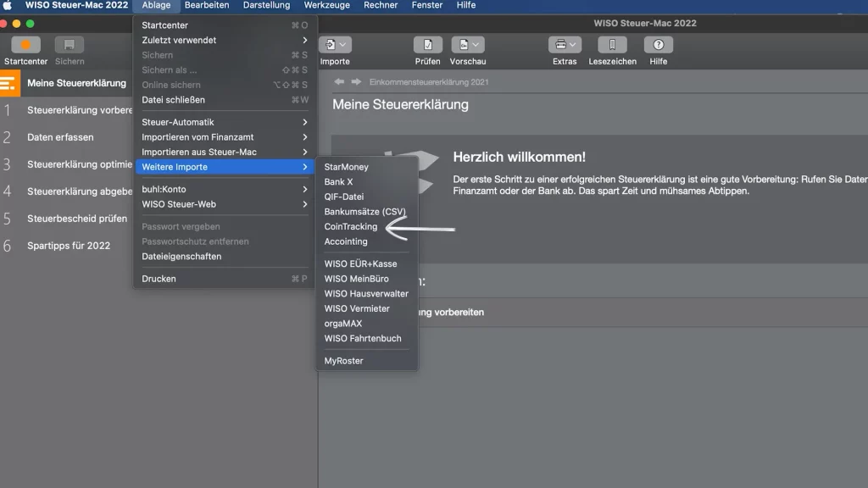Open the Werkzeuge menu bar item
868x488 pixels.
[x=327, y=5]
